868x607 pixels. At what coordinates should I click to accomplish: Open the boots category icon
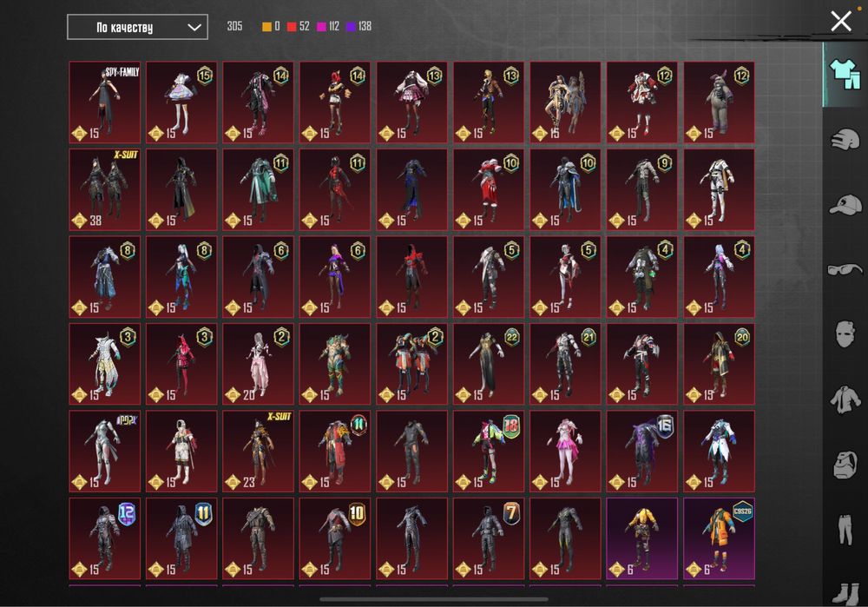click(845, 592)
